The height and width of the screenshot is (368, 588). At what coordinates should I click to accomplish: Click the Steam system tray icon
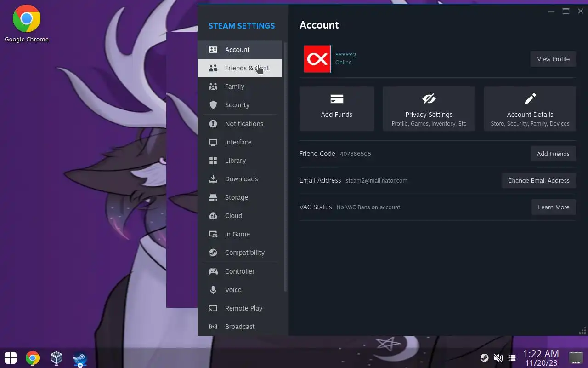coord(484,358)
